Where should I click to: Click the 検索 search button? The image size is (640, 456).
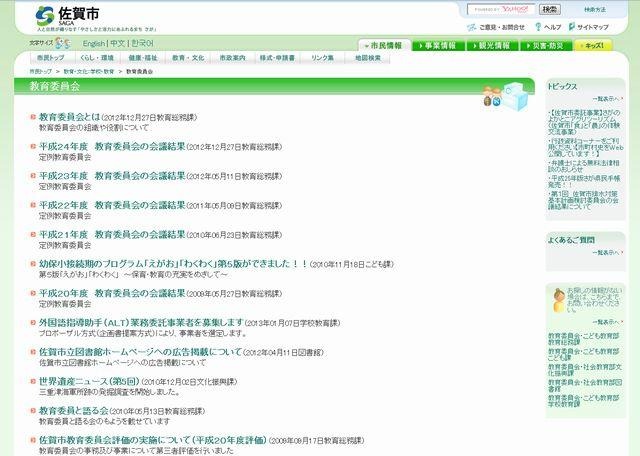pyautogui.click(x=550, y=9)
